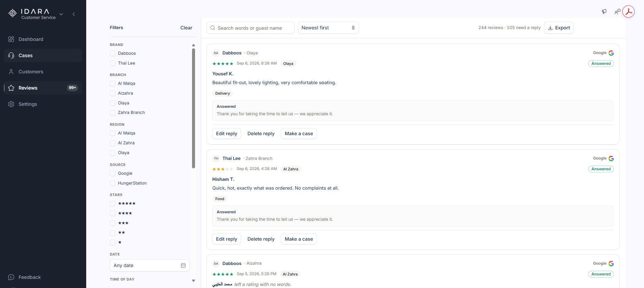Click the search magnifier icon

click(x=213, y=28)
